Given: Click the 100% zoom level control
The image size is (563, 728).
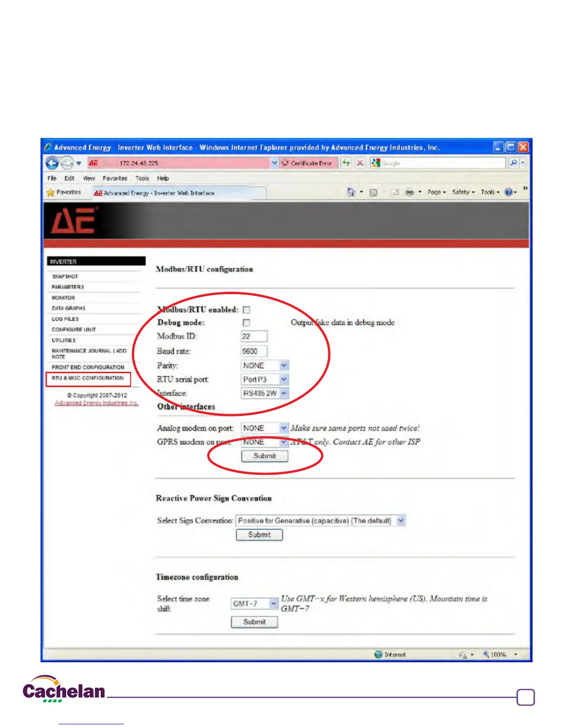Looking at the screenshot, I should tap(494, 654).
